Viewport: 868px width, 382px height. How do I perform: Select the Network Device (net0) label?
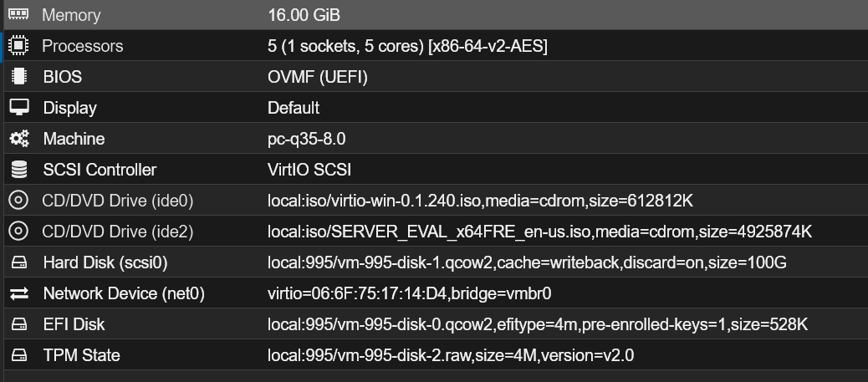(124, 293)
